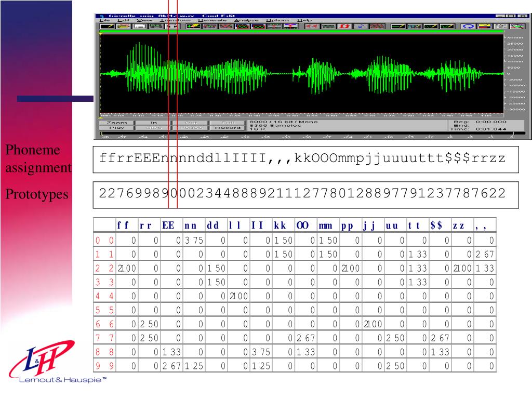Start playback with the Play button
Screen dimensions: 532x399
[117, 128]
